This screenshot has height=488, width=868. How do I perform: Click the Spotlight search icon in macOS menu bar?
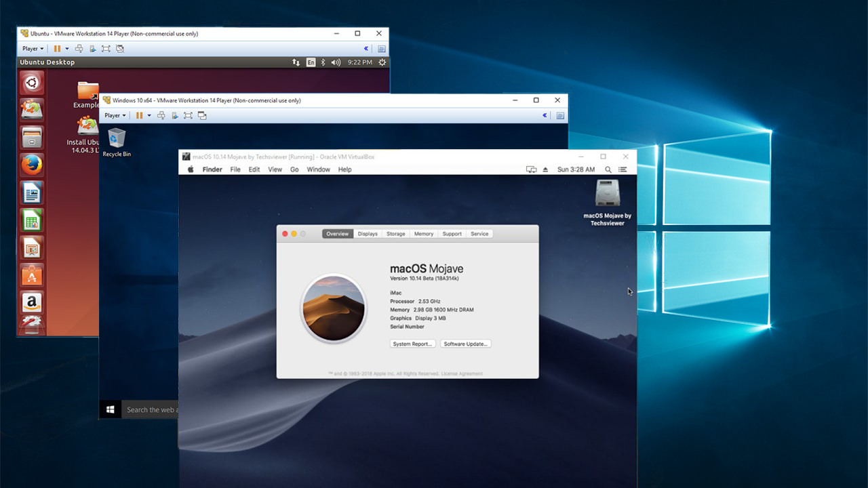608,170
